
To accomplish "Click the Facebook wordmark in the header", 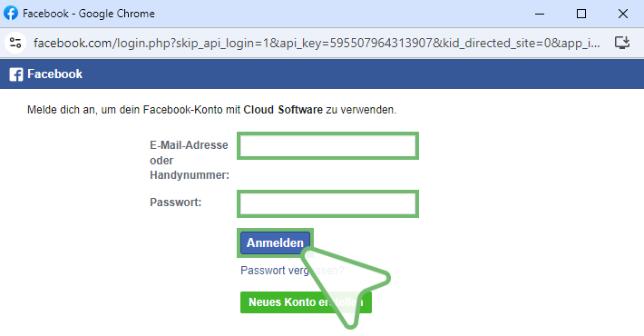I will (x=54, y=74).
